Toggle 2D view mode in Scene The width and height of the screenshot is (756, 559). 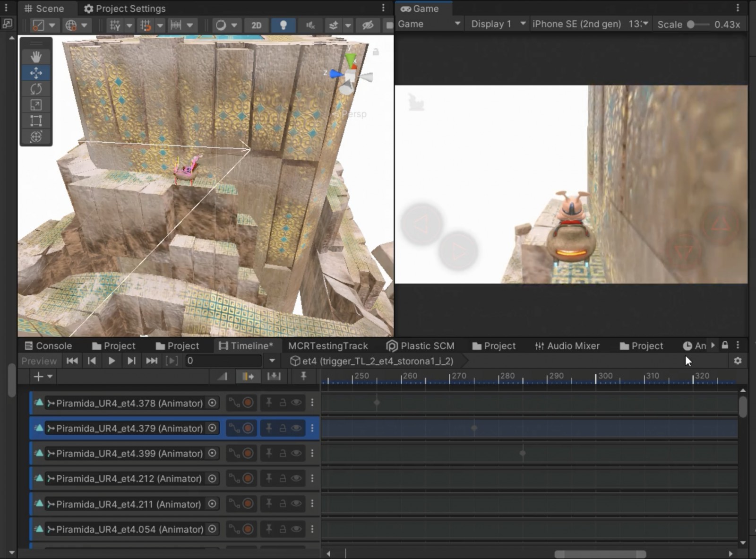[256, 25]
